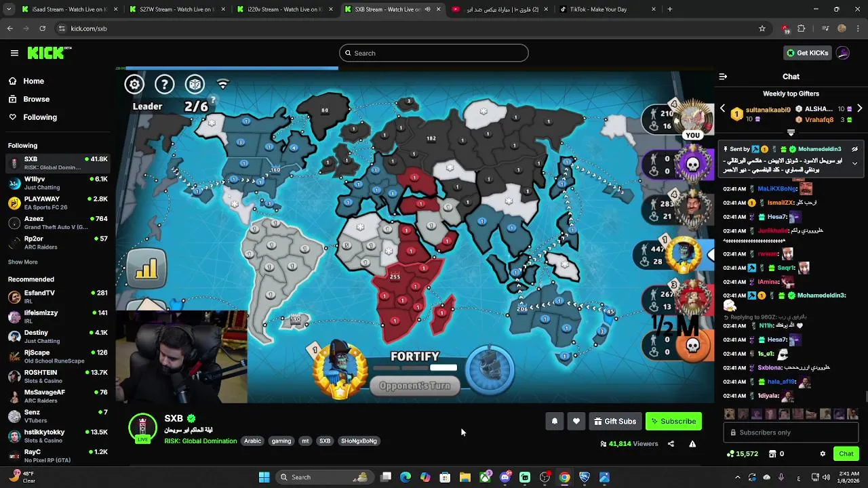
Task: Hide the pinned message with eye icon
Action: tap(855, 149)
